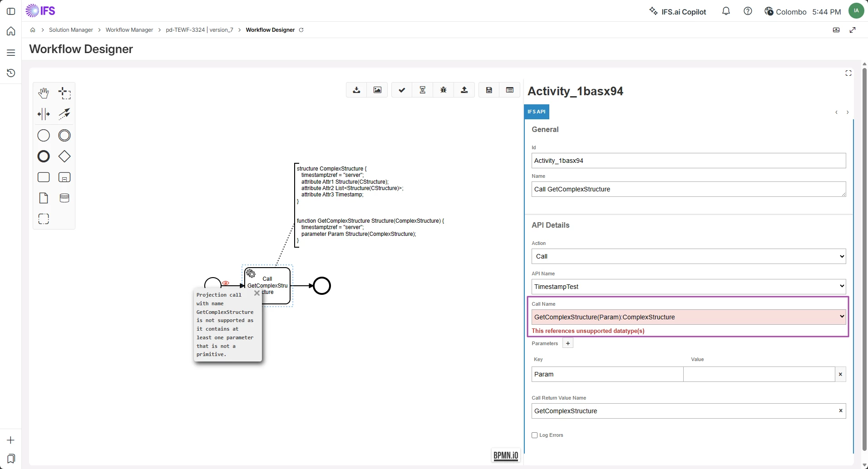
Task: Remove the Param parameter row
Action: [x=840, y=374]
